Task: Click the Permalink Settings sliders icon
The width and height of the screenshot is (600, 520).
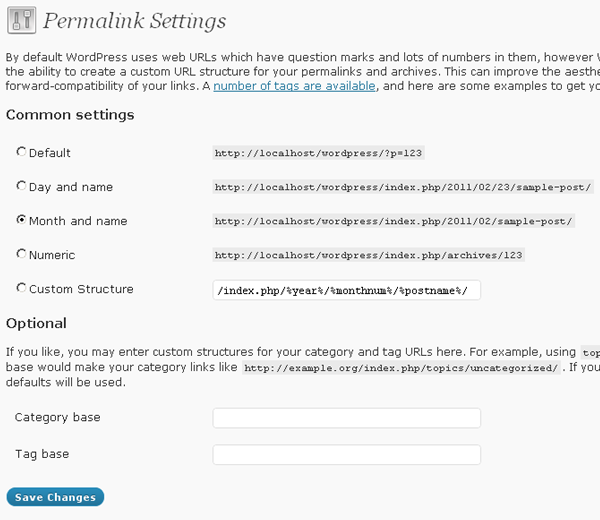Action: click(x=21, y=20)
